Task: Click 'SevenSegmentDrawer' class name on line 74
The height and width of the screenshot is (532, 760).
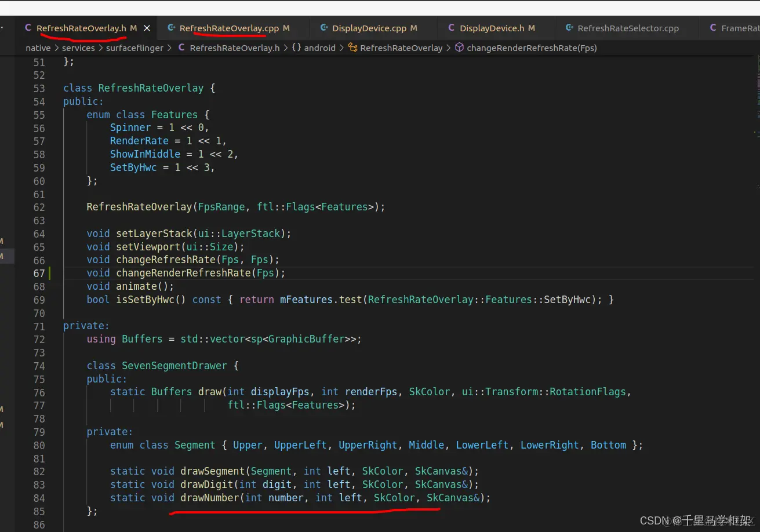Action: pos(174,366)
